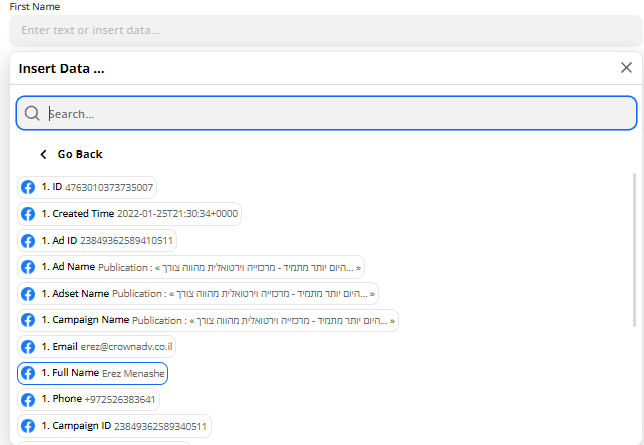
Task: Pick the Campaign ID data pill
Action: (114, 427)
